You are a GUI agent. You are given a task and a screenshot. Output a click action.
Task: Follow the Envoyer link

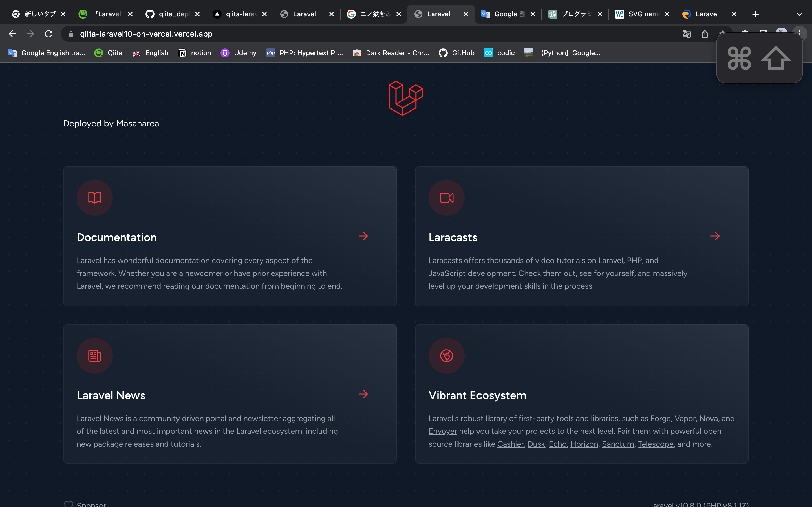pyautogui.click(x=442, y=431)
